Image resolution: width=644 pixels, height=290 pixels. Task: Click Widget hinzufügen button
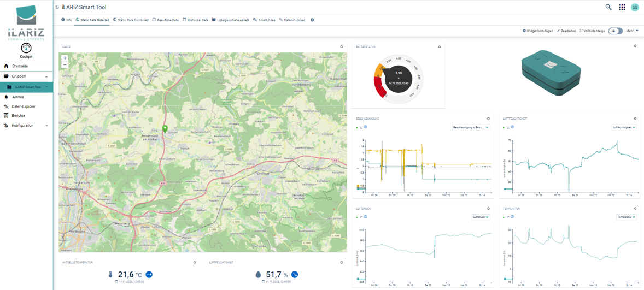point(537,31)
